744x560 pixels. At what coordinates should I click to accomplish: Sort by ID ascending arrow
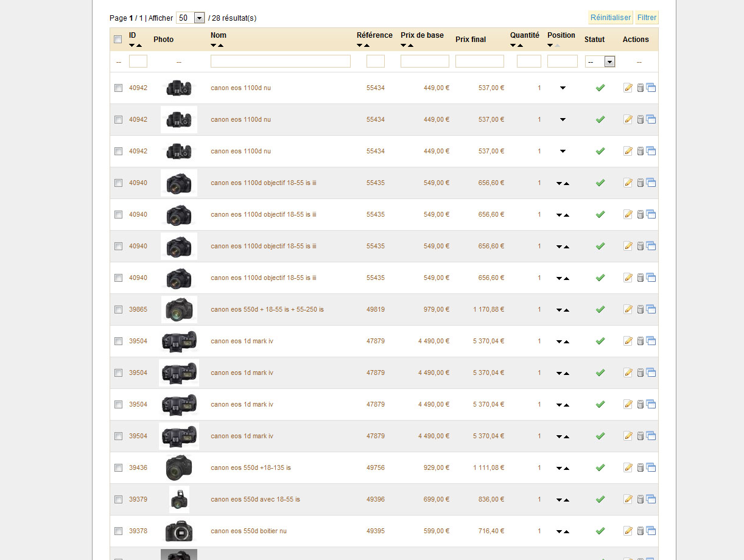[139, 46]
